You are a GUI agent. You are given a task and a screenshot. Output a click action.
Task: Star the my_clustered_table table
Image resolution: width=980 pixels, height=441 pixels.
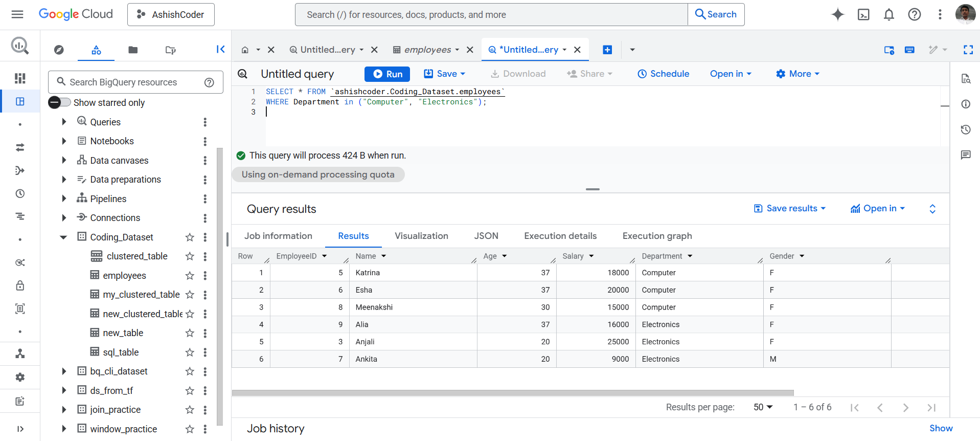coord(190,295)
